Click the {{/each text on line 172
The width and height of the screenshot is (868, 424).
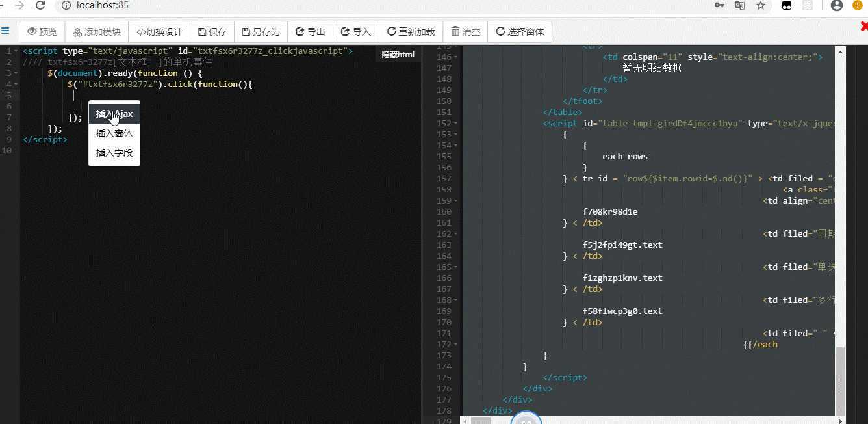(760, 345)
